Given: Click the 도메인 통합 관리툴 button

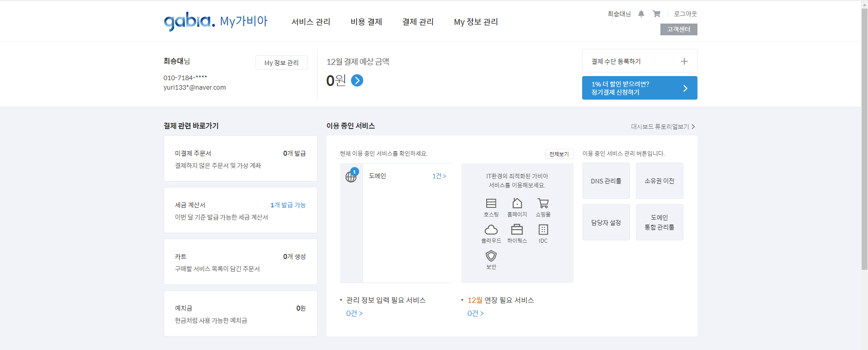Looking at the screenshot, I should 659,222.
